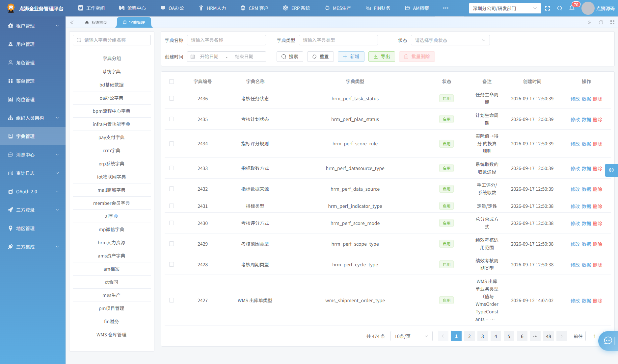Image resolution: width=618 pixels, height=364 pixels.
Task: Click 修改 for row 2436
Action: [575, 99]
